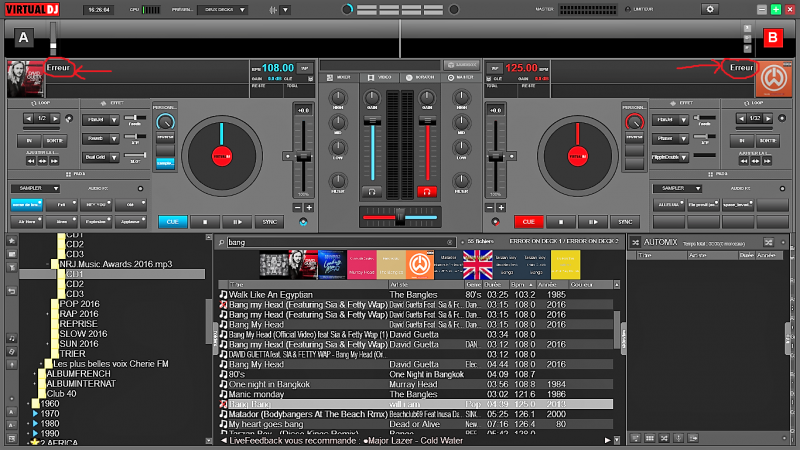Toggle the Audio FX dot on deck B pads
The image size is (800, 450).
(x=782, y=189)
